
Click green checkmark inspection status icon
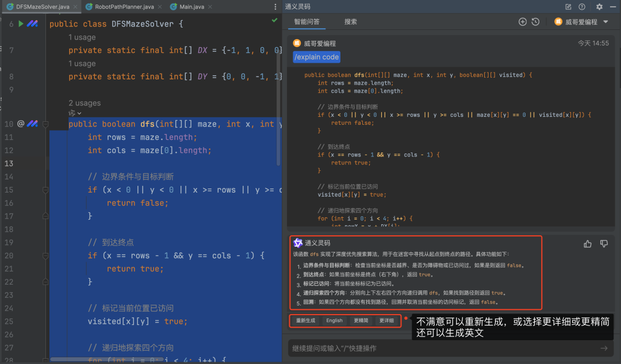pos(274,20)
